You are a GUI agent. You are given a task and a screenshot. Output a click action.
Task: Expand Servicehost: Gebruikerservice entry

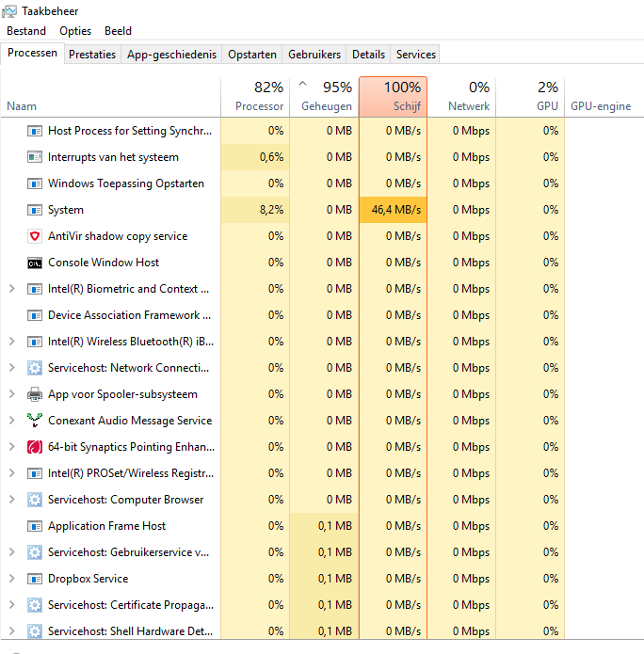tap(12, 551)
